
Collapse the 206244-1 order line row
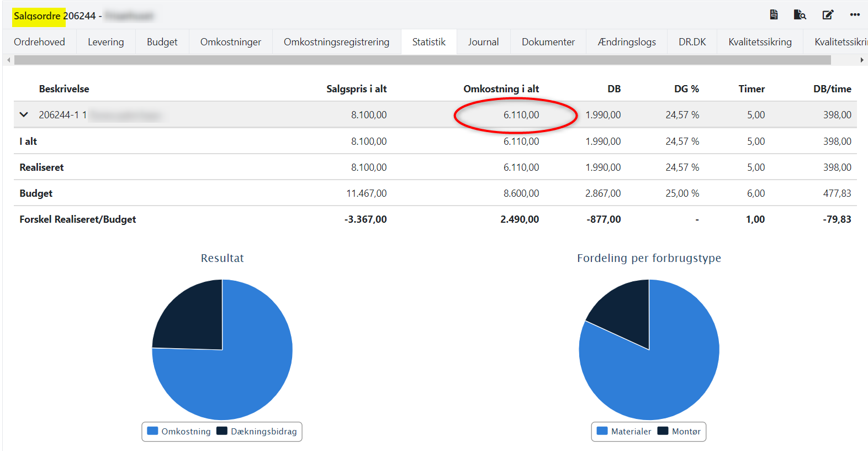click(x=24, y=115)
